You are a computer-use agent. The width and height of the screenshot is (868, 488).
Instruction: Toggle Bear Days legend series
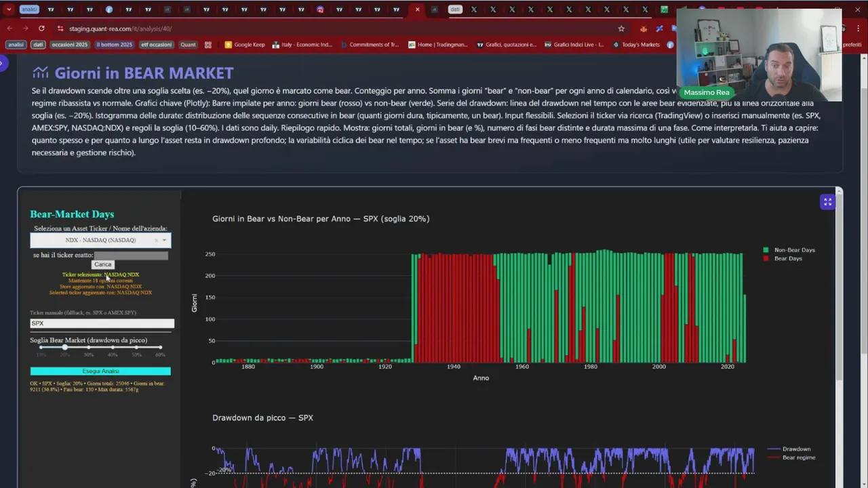(783, 258)
